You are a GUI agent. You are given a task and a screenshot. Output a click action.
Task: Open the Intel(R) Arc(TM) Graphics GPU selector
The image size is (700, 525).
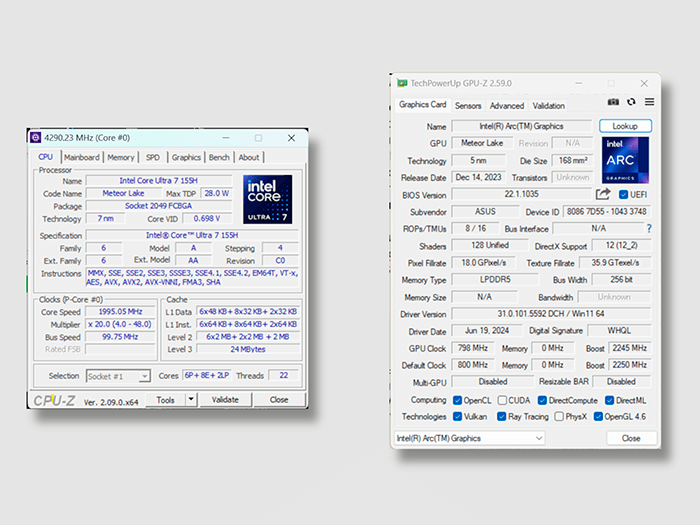(470, 438)
